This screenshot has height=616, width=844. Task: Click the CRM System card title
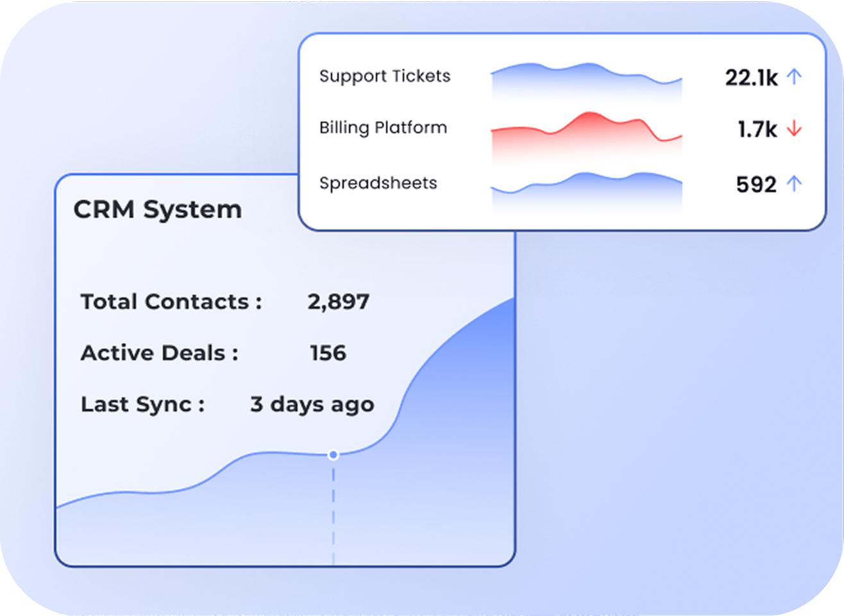pyautogui.click(x=158, y=210)
